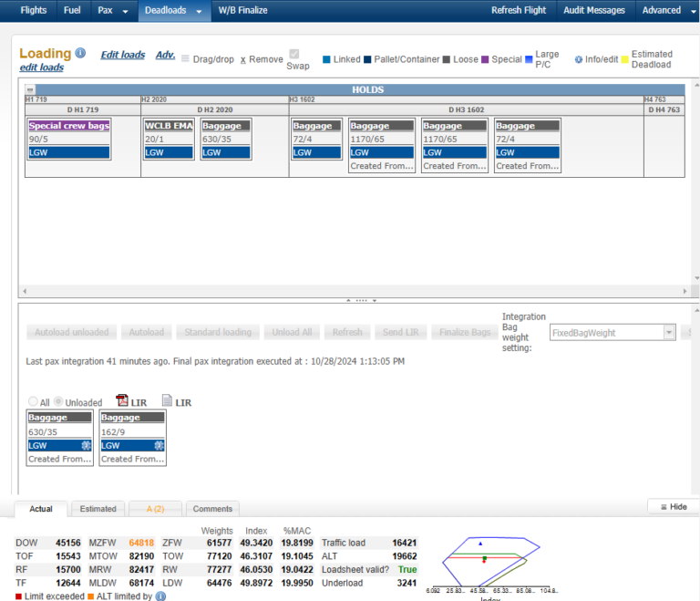700x601 pixels.
Task: Select the Special crew bags load in H1
Action: 68,139
